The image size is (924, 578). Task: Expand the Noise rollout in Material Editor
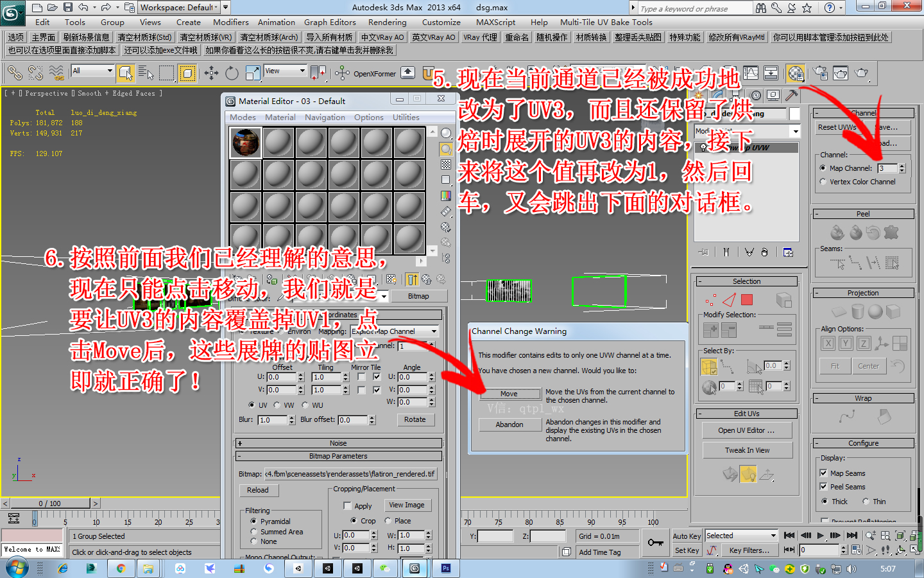338,443
